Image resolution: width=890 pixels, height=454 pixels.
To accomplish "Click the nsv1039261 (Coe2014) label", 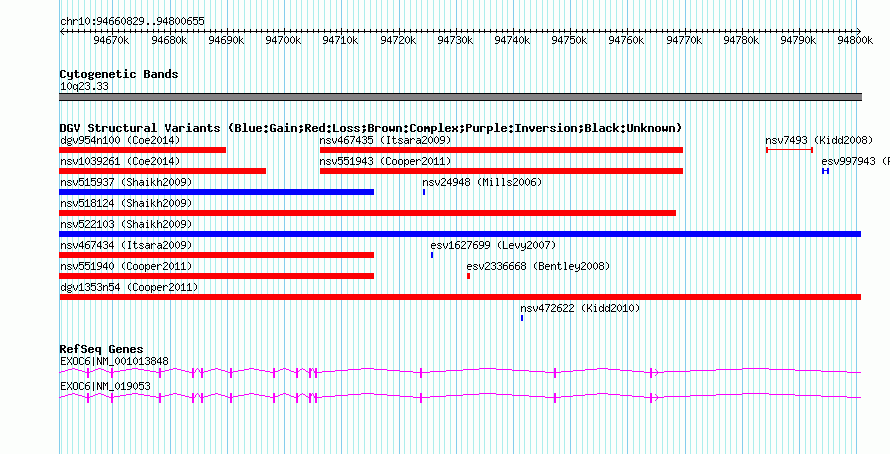I will tap(120, 161).
